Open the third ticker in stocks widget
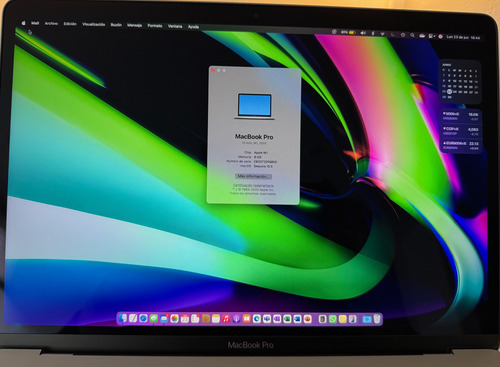Viewport: 500px width, 367px height. tap(461, 146)
